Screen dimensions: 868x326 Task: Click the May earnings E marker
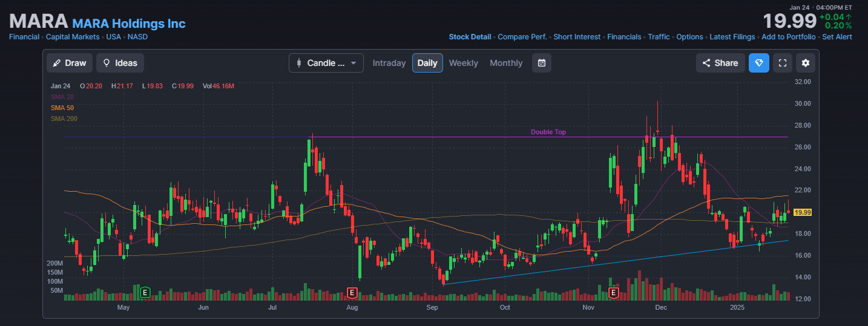pyautogui.click(x=145, y=293)
